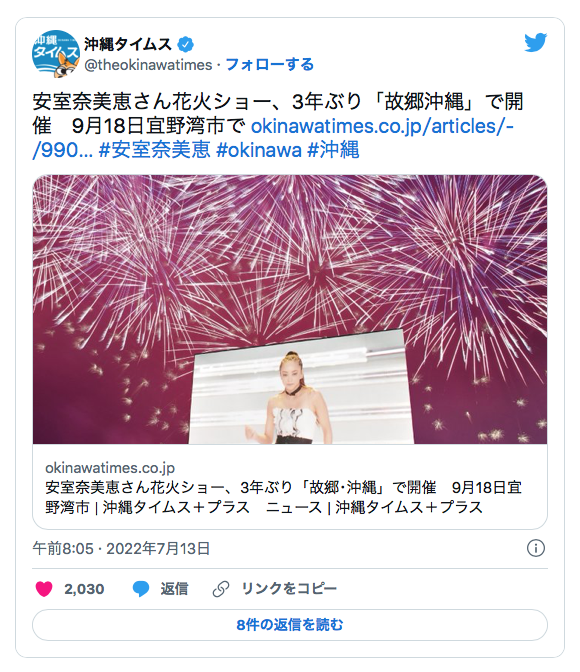Click フォローする to follow the account
The width and height of the screenshot is (580, 672).
[270, 65]
